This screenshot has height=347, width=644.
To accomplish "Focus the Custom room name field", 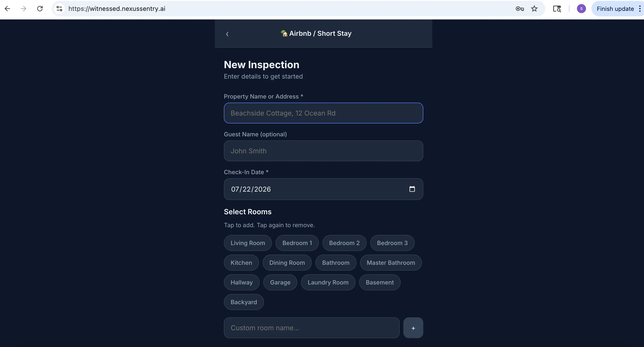I will [x=312, y=328].
